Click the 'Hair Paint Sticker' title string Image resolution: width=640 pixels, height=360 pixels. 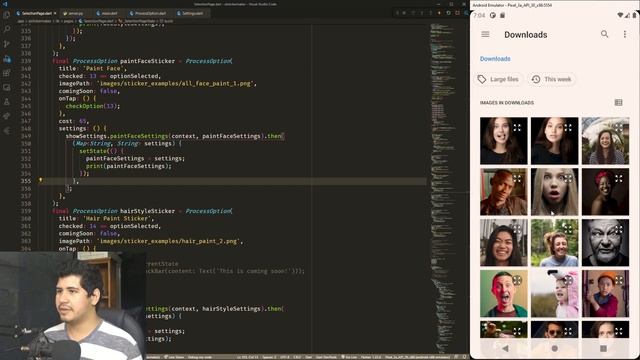tap(117, 219)
